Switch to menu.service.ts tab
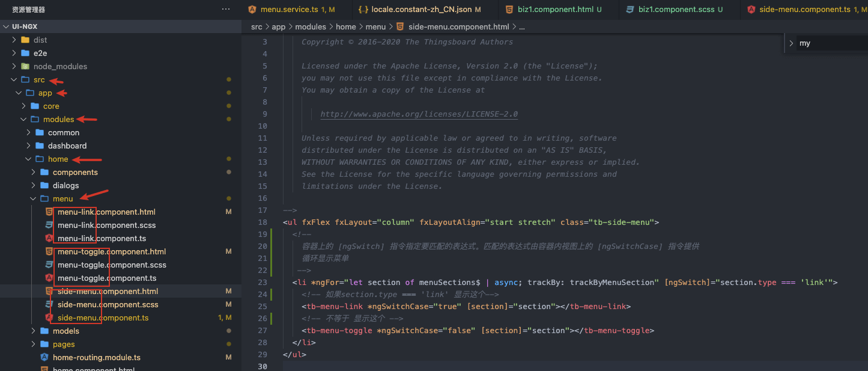Screen dimensions: 868x371 (291, 9)
